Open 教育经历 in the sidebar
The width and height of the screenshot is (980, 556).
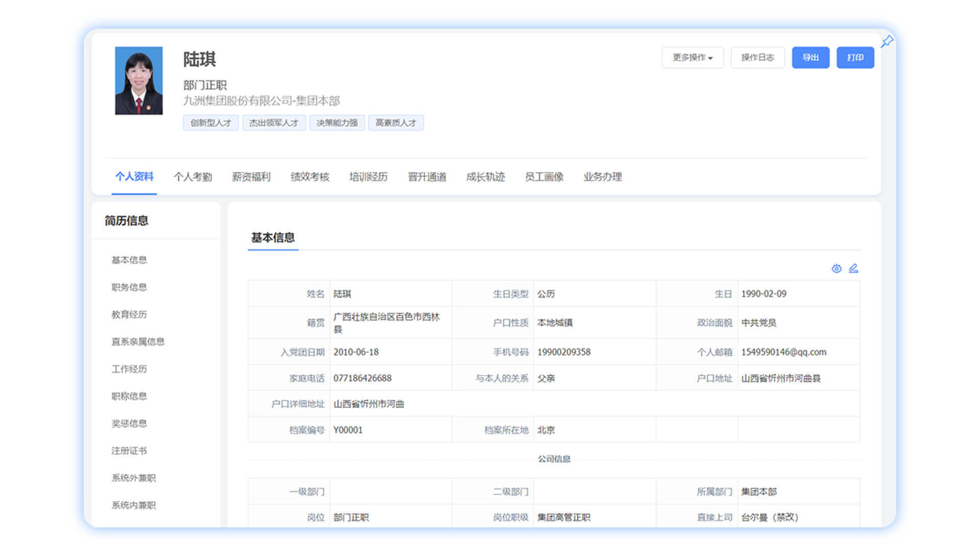129,315
